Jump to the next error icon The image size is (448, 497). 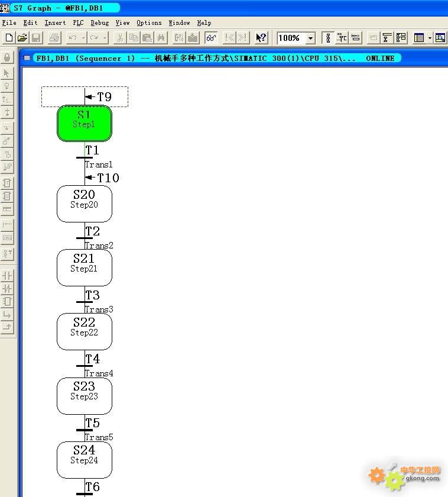(x=242, y=38)
